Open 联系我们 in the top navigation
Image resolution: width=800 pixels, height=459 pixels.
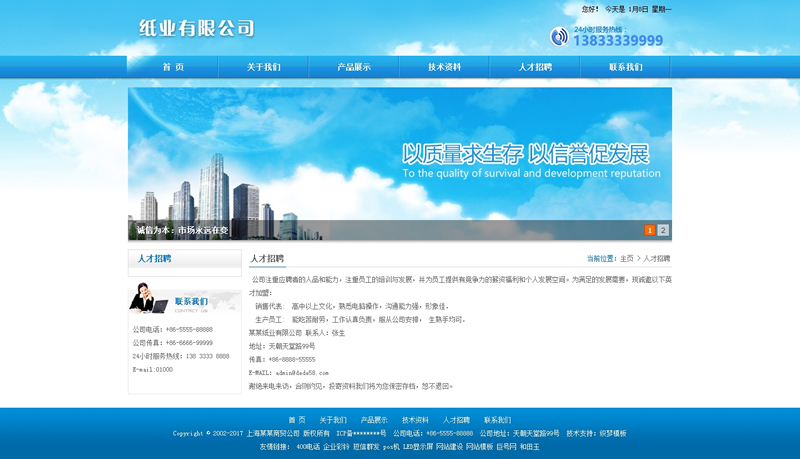(x=625, y=67)
